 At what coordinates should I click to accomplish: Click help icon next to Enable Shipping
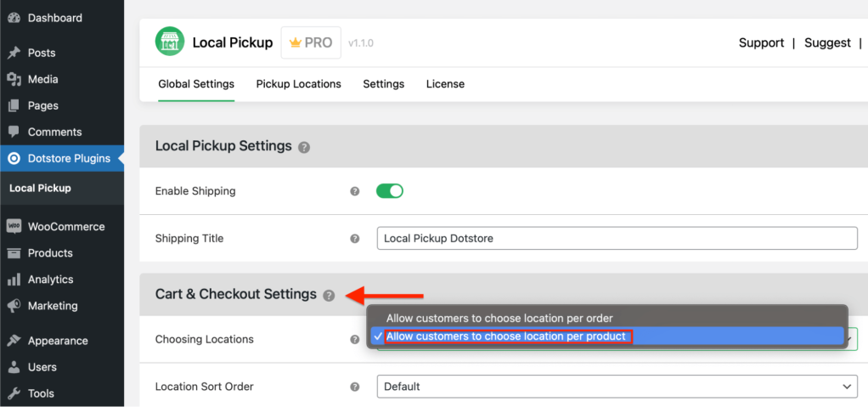point(355,191)
